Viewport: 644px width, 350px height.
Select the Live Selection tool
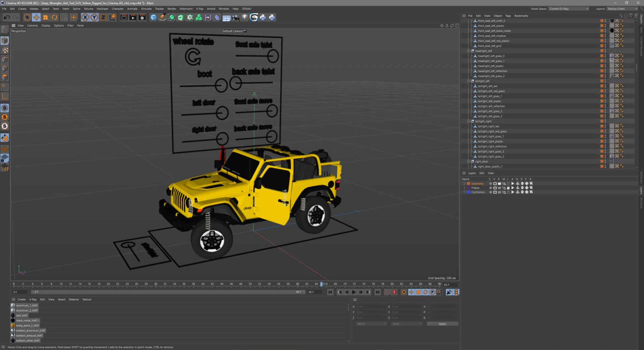pos(27,17)
